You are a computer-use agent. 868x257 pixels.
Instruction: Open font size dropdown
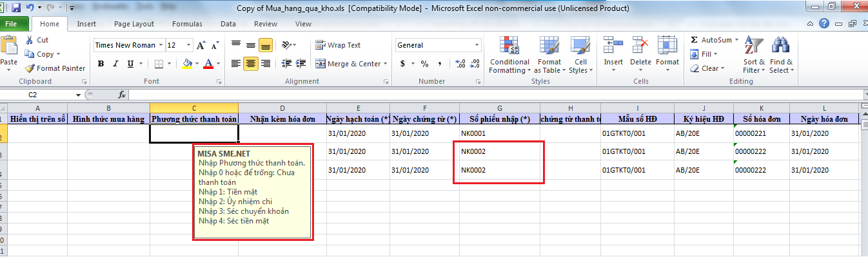[x=188, y=45]
